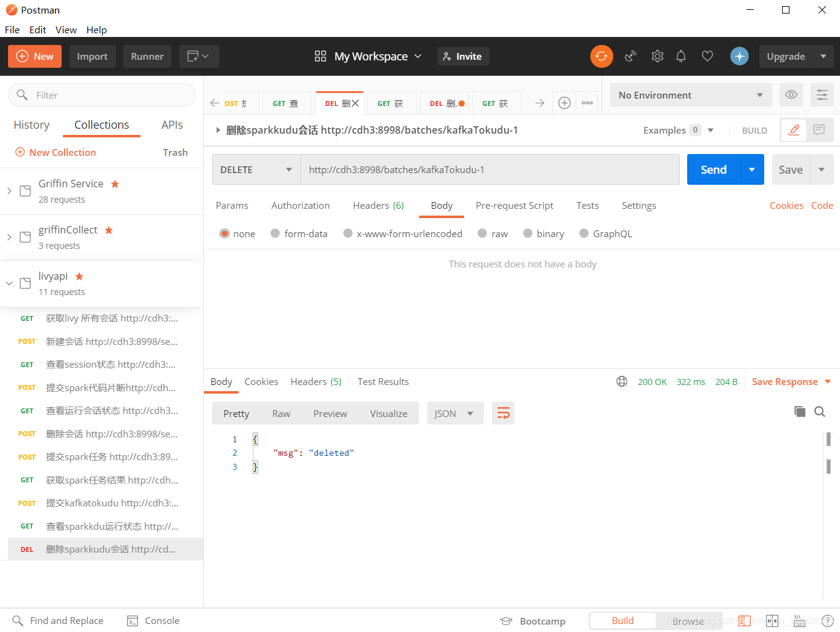Switch to the APIs tab
The image size is (840, 632).
pos(172,124)
